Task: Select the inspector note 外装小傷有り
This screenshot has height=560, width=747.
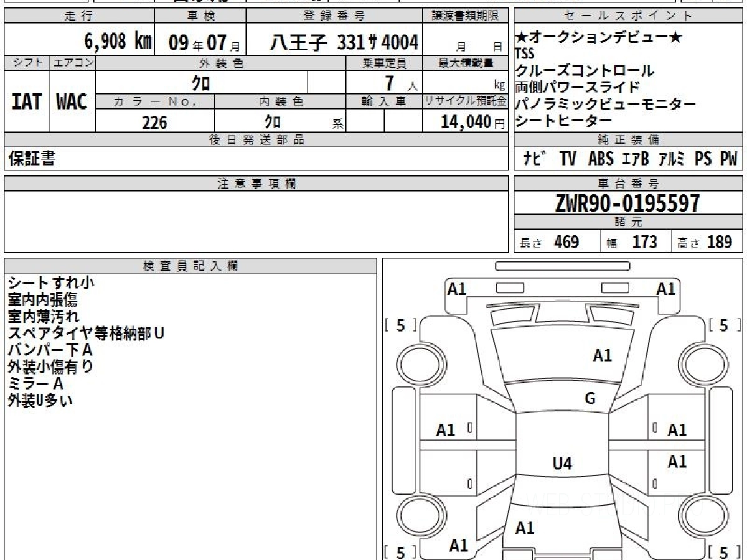Action: click(x=50, y=366)
